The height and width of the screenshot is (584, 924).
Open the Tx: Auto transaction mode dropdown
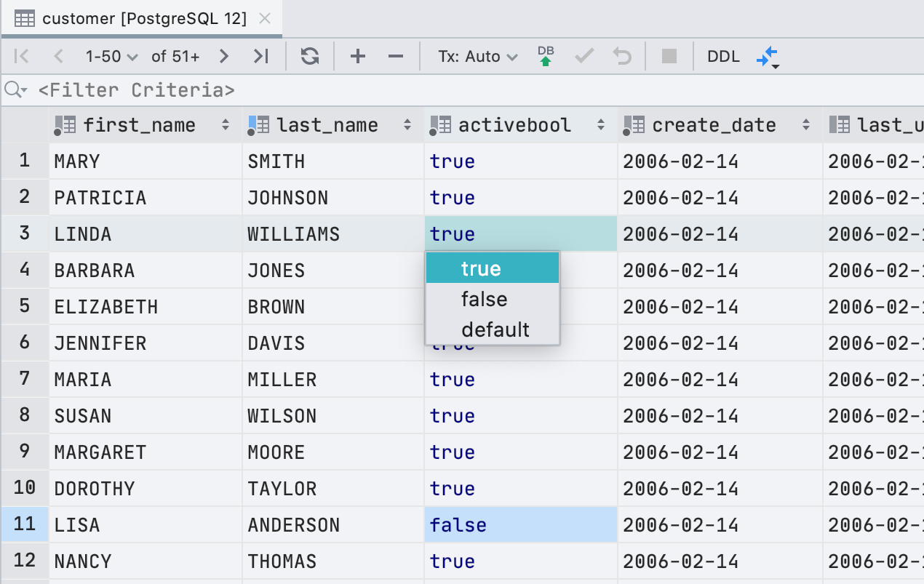pyautogui.click(x=477, y=56)
